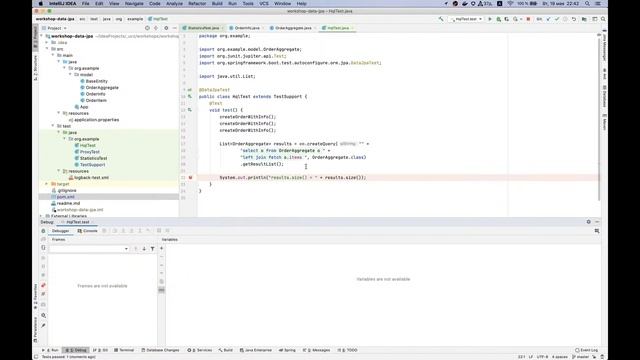Click frames filter funnel icon

click(152, 249)
